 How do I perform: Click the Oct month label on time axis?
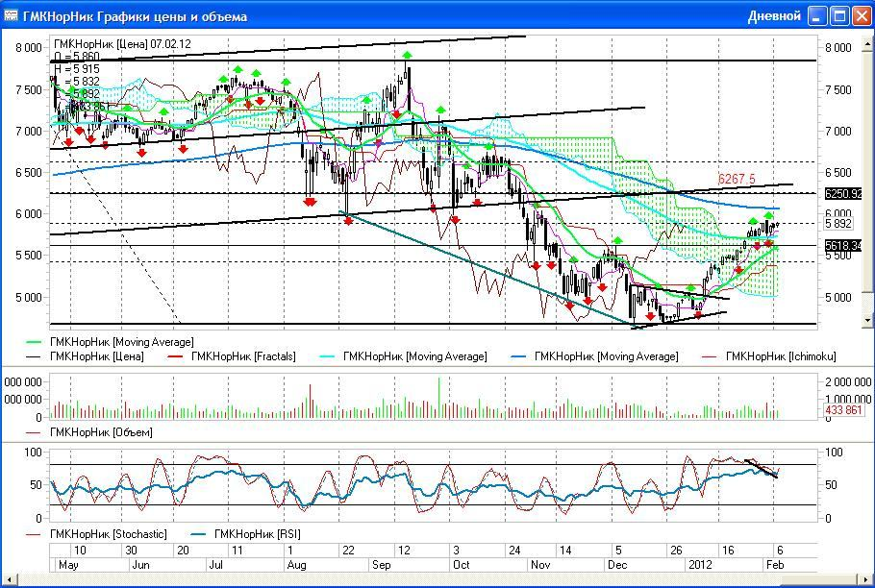point(461,565)
